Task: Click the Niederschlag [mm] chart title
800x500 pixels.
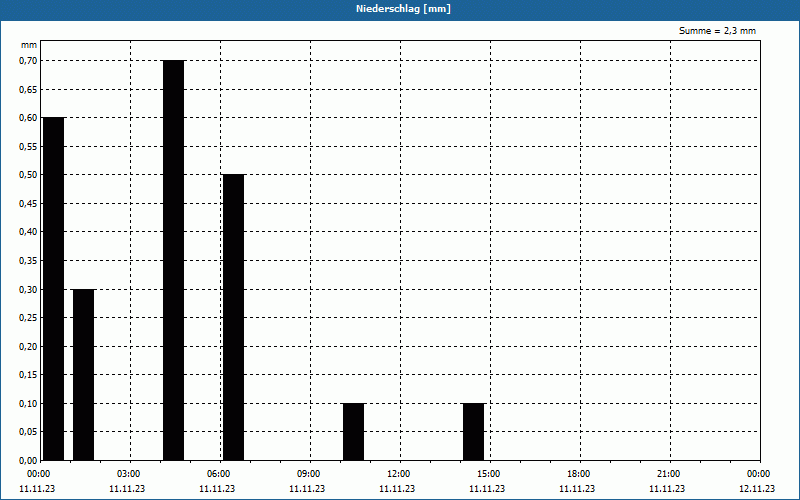Action: pyautogui.click(x=403, y=9)
